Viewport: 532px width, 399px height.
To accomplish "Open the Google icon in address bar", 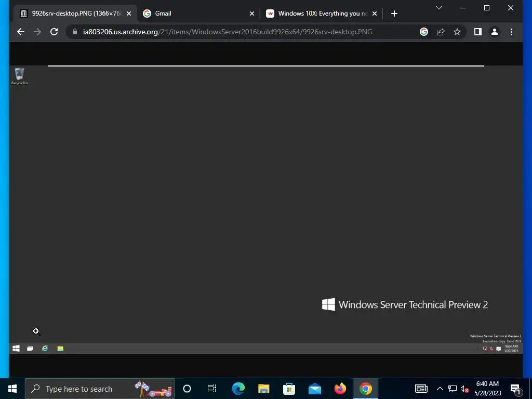I will coord(424,32).
